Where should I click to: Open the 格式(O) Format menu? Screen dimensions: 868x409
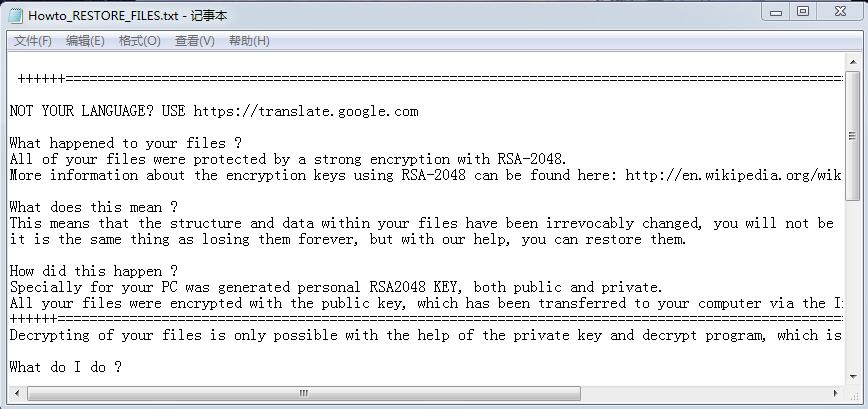(139, 41)
